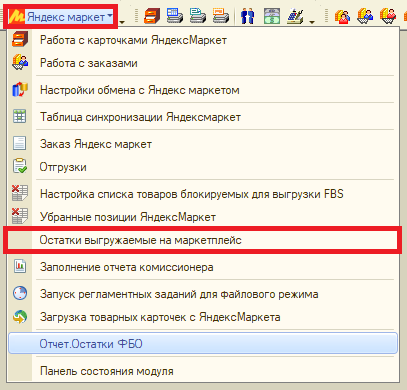Click the cart icon beside Работа с заказами
This screenshot has height=390, width=407.
pyautogui.click(x=20, y=63)
